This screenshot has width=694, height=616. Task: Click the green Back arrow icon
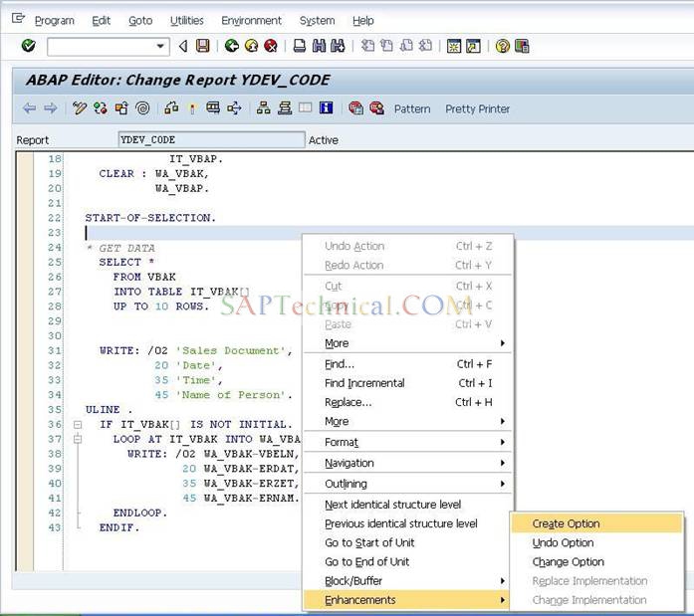[231, 46]
